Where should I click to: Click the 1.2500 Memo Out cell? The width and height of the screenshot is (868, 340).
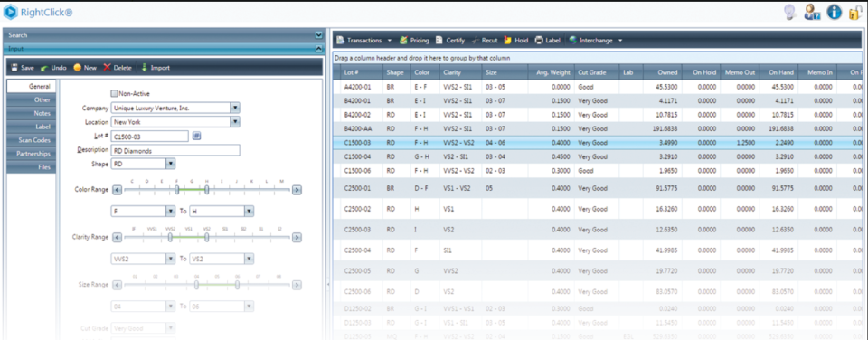(x=741, y=142)
